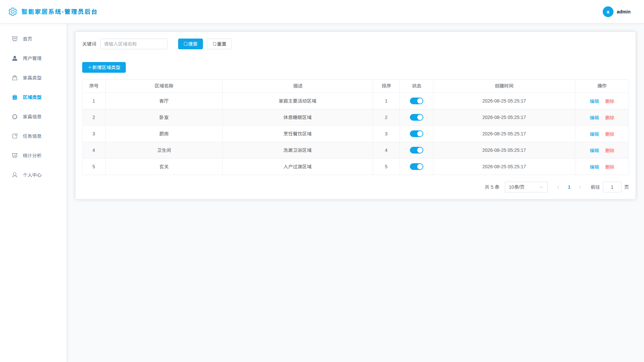The width and height of the screenshot is (644, 362).
Task: Click the 家具类型 bag icon
Action: [x=15, y=78]
